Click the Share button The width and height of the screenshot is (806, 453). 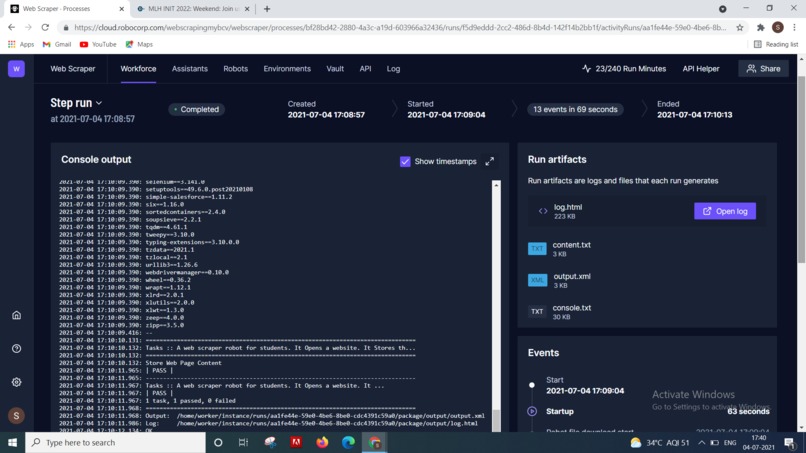(x=763, y=68)
